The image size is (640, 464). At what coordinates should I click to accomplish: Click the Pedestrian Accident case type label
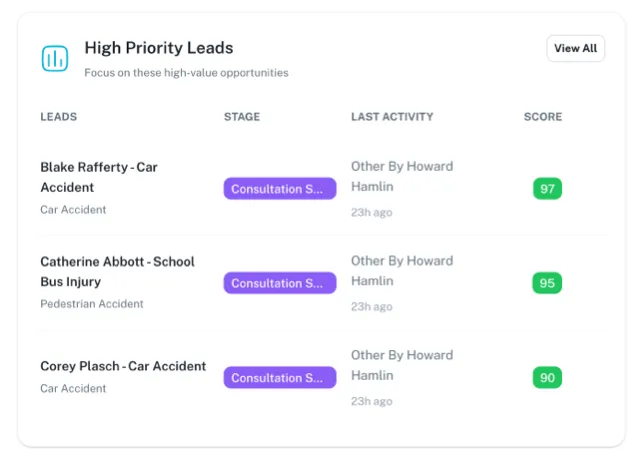pyautogui.click(x=92, y=304)
